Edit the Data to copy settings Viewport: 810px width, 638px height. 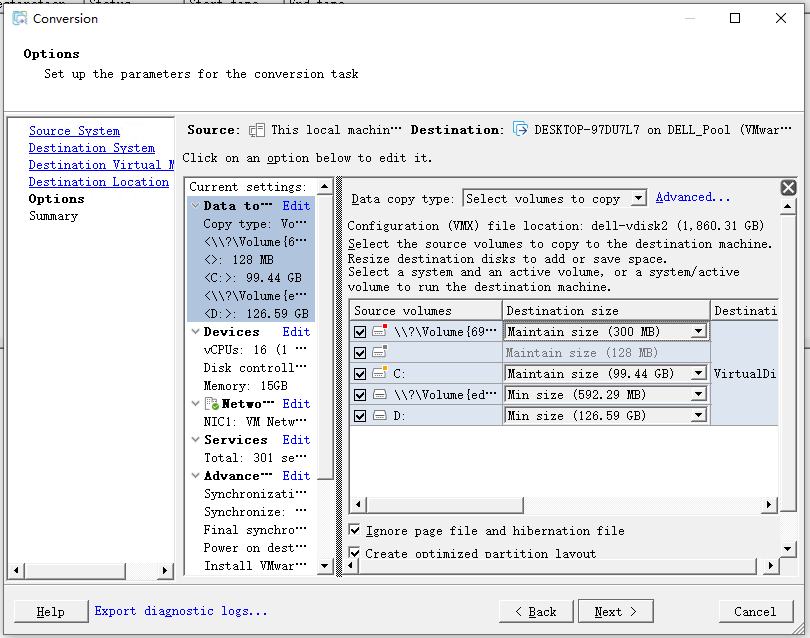296,206
